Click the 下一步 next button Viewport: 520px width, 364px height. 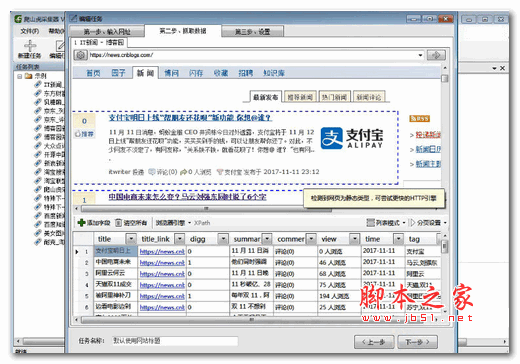click(417, 342)
